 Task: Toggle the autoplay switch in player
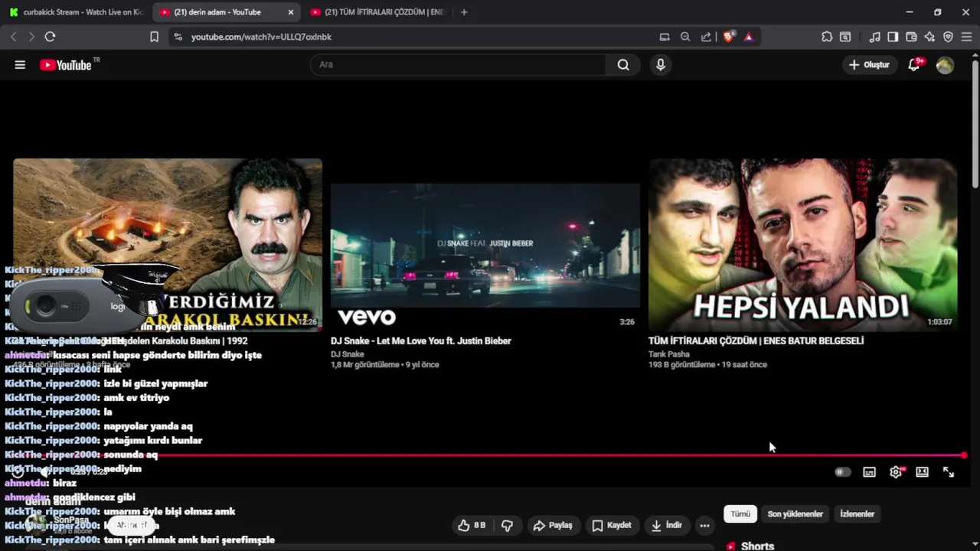[x=843, y=472]
